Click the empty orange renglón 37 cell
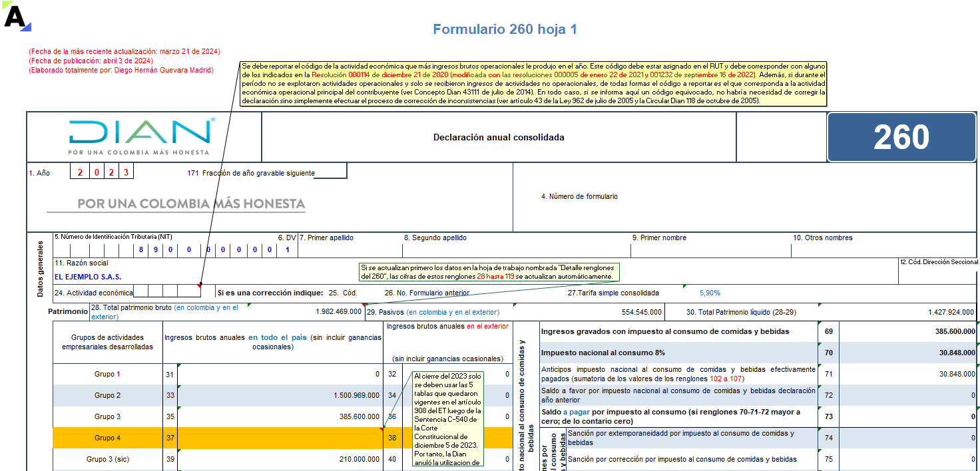Viewport: 980px width, 471px height. pos(280,438)
